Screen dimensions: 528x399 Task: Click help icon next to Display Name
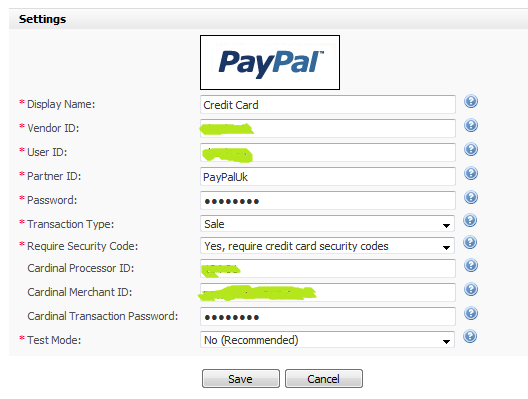(471, 101)
